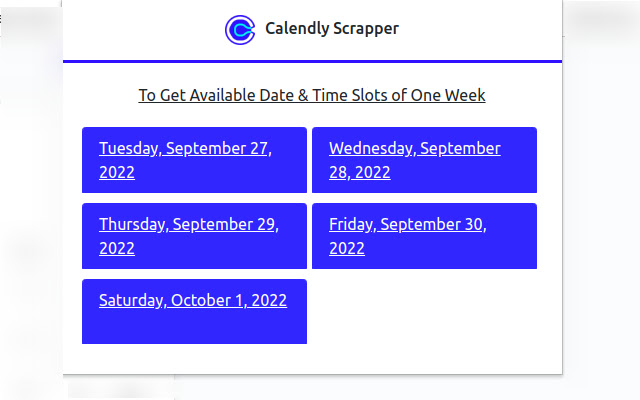Pick Friday, September 30, 2022
Screen dimensions: 640x400
[407, 225]
